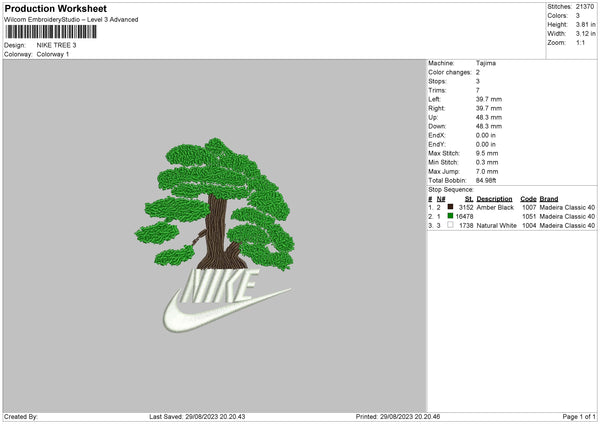Click the design name "NIKE TREE 3"

tap(56, 45)
